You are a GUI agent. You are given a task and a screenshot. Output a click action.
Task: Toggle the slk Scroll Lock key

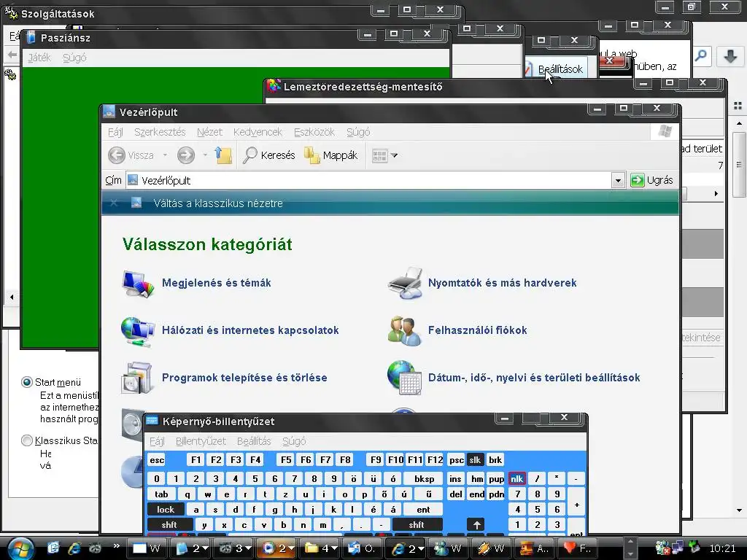click(x=475, y=460)
